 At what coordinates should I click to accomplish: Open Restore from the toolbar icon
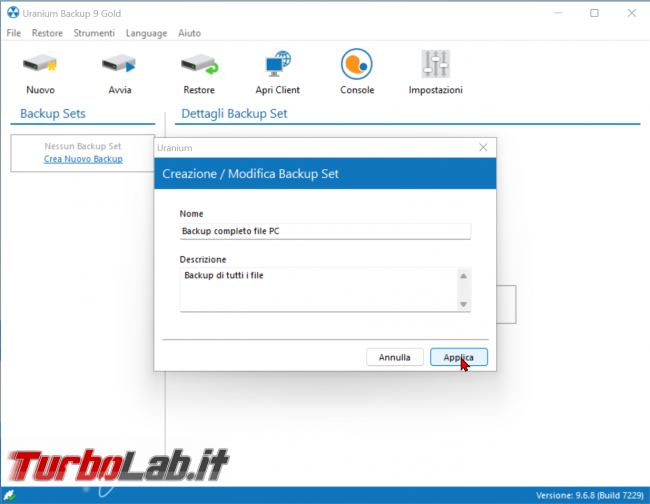199,64
